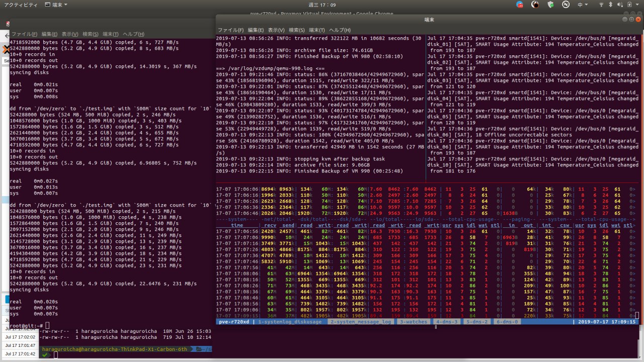Click the Bluetooth status icon
The image size is (644, 362).
point(610,5)
